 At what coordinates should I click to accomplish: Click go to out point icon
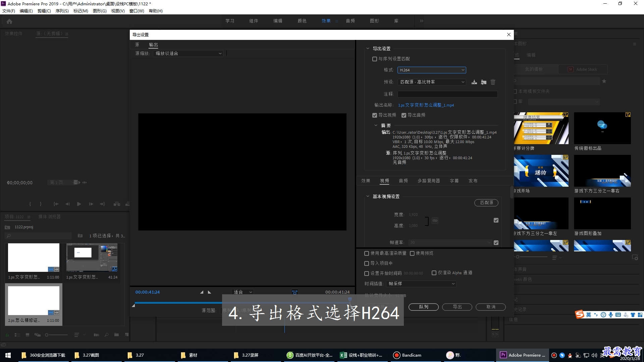(x=102, y=204)
